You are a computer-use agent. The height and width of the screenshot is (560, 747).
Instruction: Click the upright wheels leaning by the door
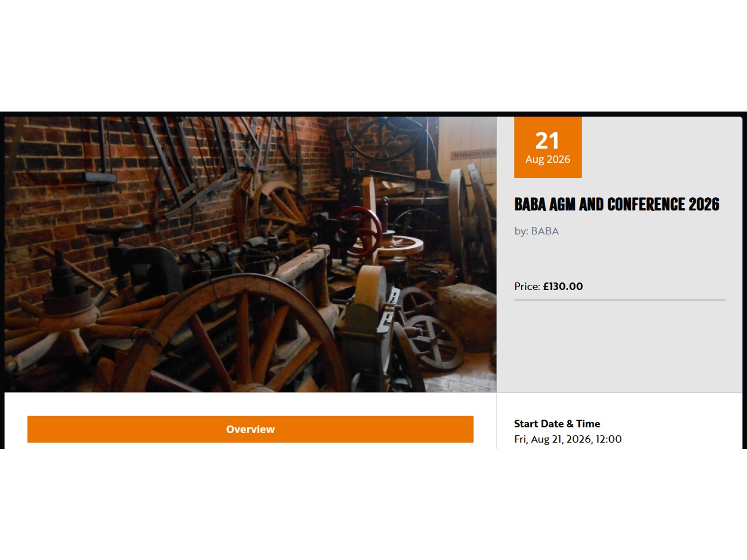(x=472, y=219)
